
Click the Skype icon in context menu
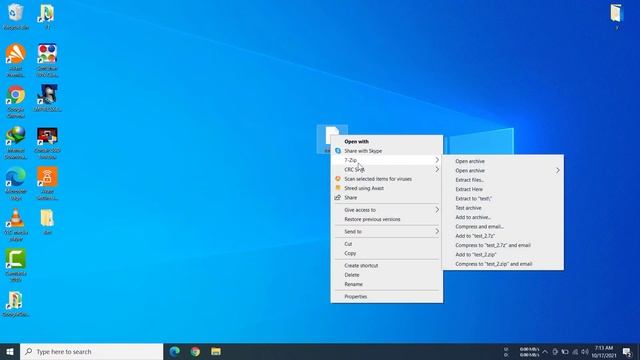point(338,151)
